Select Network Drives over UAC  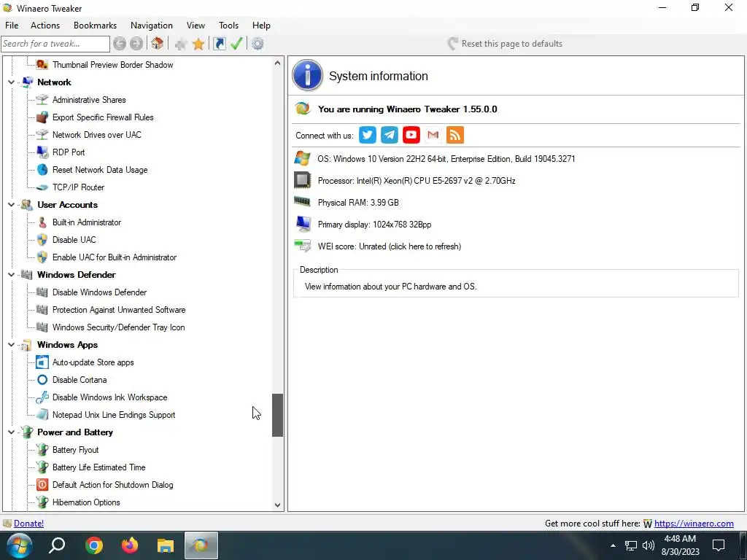[x=97, y=135]
